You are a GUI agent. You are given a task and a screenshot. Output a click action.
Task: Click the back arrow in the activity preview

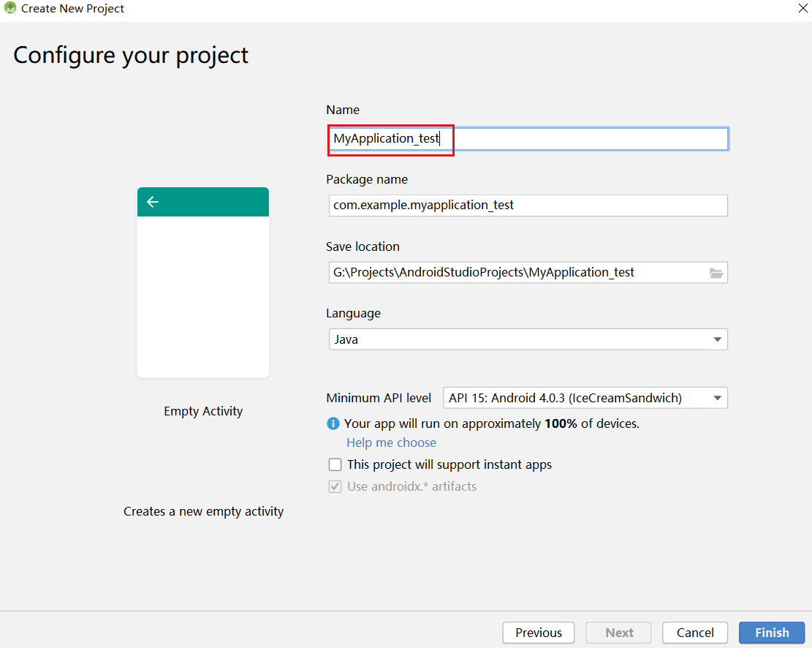point(152,202)
